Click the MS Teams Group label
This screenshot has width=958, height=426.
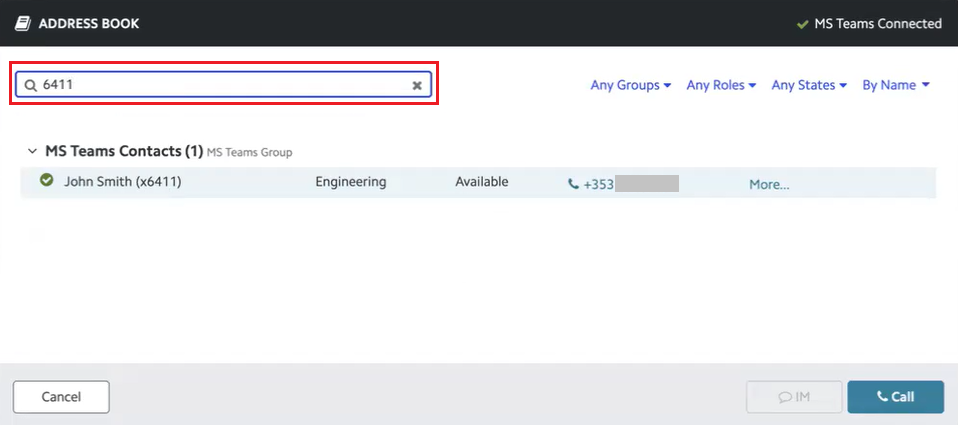click(249, 152)
